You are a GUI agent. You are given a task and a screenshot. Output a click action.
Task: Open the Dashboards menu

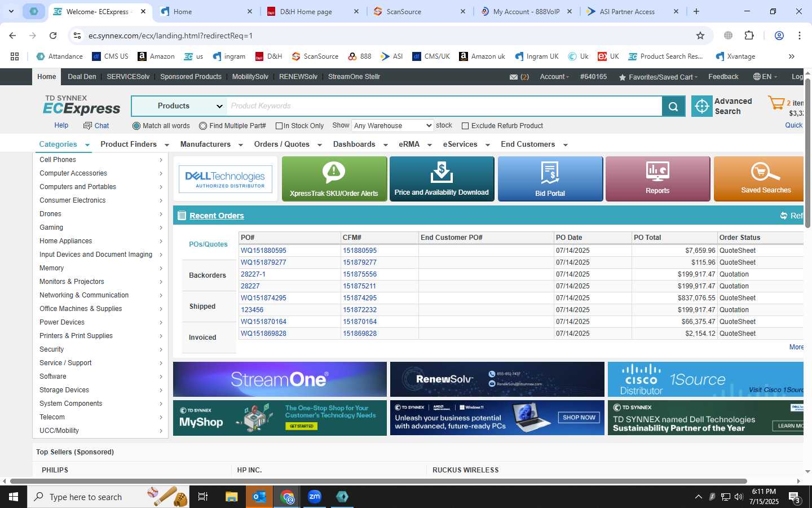(360, 144)
